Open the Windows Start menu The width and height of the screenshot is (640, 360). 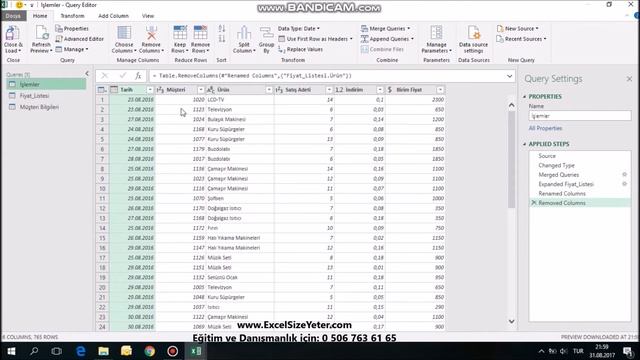(x=11, y=351)
